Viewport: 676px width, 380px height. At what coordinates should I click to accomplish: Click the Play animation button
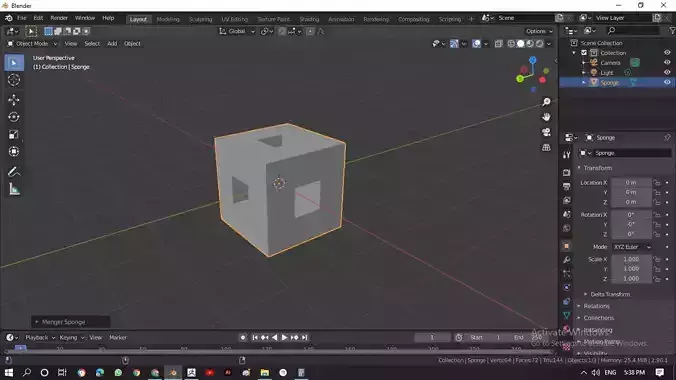[x=284, y=338]
